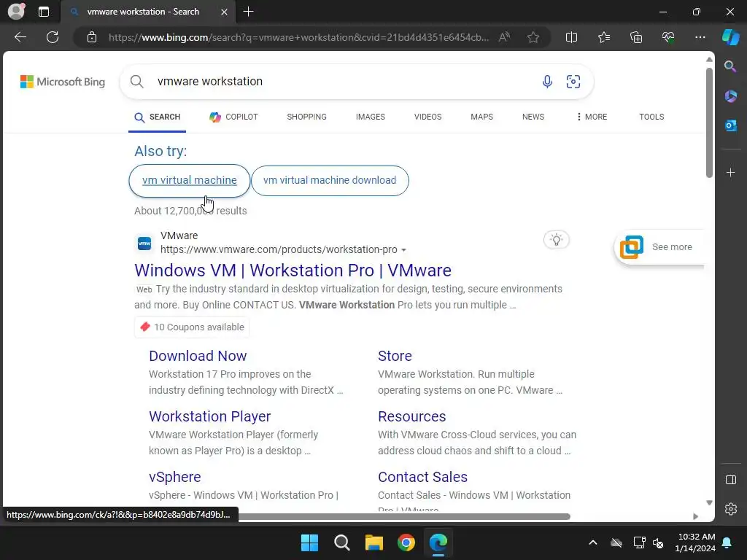The height and width of the screenshot is (560, 747).
Task: Reload the page with refresh icon
Action: point(53,37)
